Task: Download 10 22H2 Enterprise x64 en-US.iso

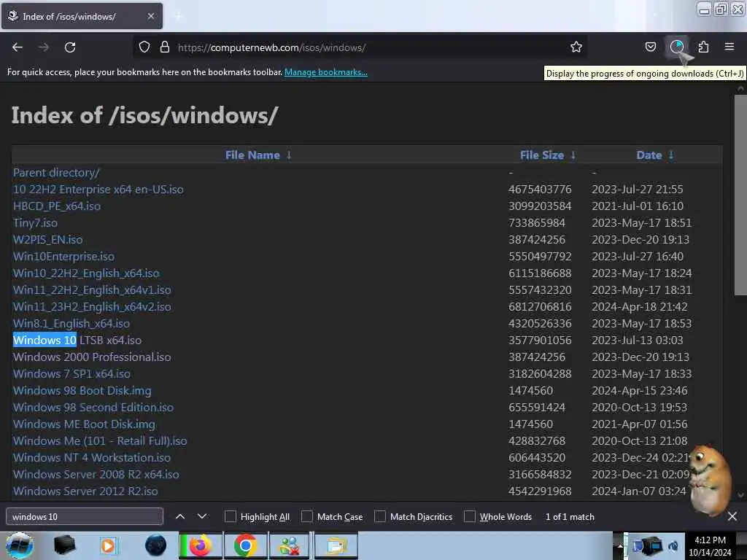Action: 98,189
